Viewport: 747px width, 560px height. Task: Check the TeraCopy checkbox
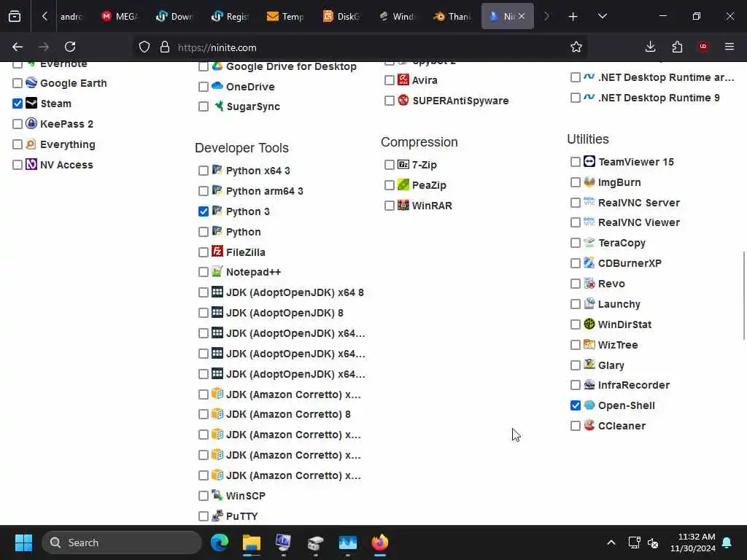(x=576, y=243)
